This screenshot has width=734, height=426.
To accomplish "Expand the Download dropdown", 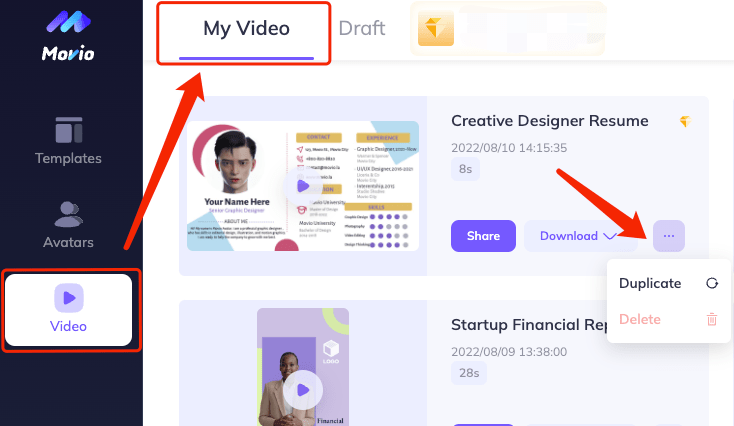I will (578, 236).
